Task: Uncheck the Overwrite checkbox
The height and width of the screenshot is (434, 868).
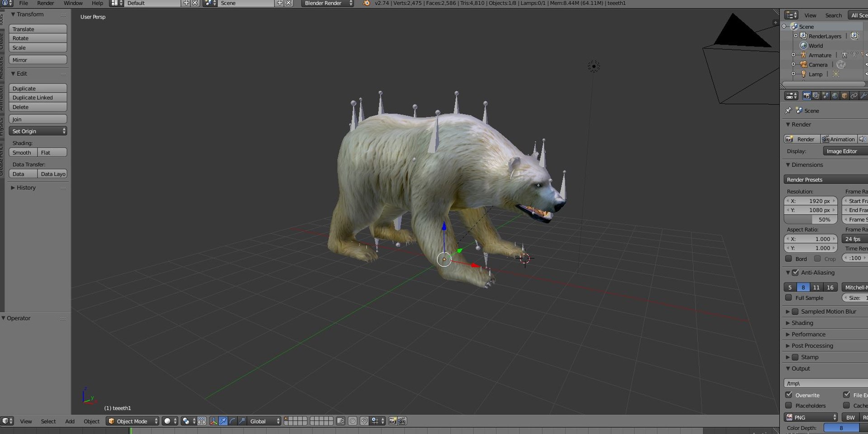Action: click(x=788, y=395)
